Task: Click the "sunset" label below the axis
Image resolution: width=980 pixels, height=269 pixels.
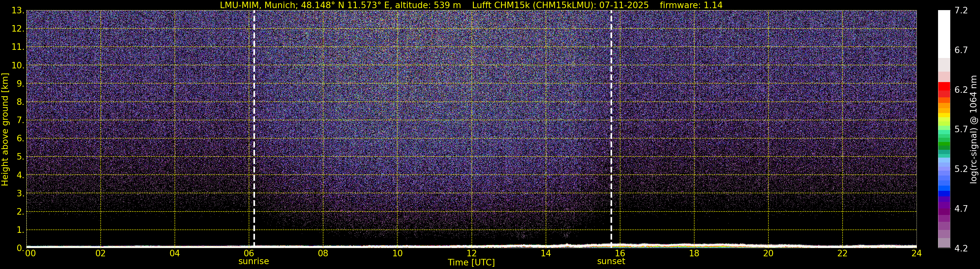Action: 611,262
